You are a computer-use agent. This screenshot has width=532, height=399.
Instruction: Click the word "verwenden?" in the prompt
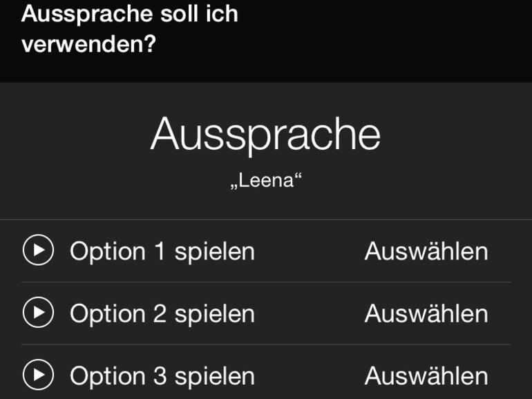[x=88, y=44]
